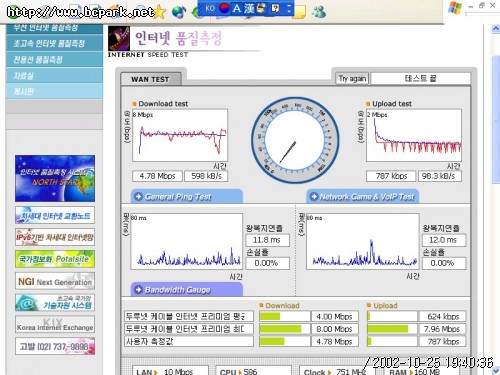This screenshot has width=500, height=375.
Task: Click the Download test graph
Action: point(180,135)
